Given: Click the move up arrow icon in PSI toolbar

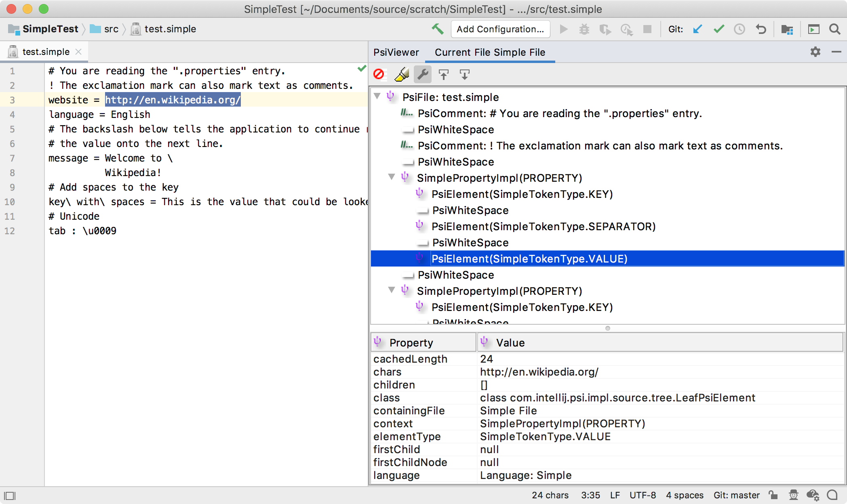Looking at the screenshot, I should click(444, 74).
